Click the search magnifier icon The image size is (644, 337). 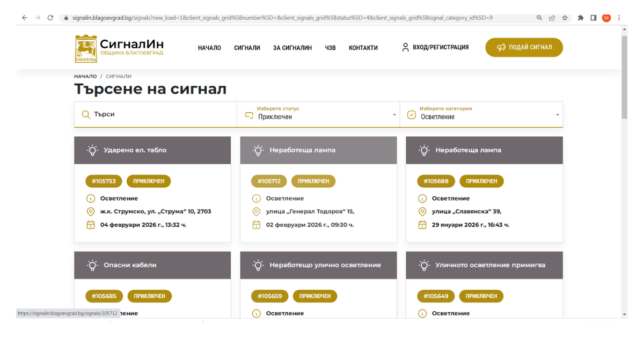pos(86,114)
